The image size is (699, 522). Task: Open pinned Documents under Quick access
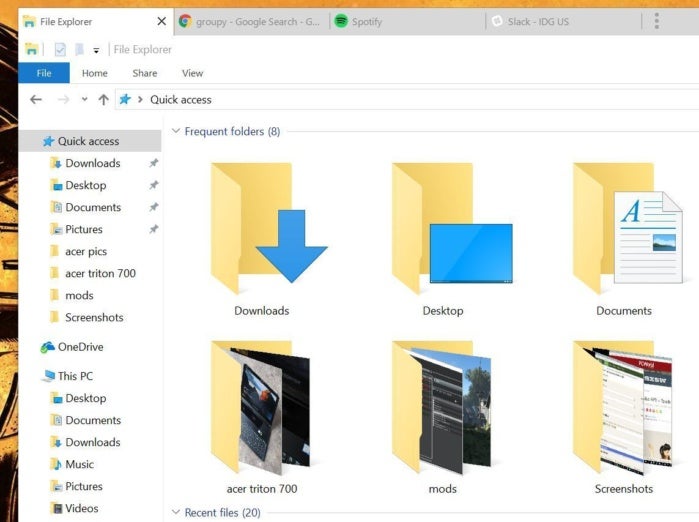(93, 207)
